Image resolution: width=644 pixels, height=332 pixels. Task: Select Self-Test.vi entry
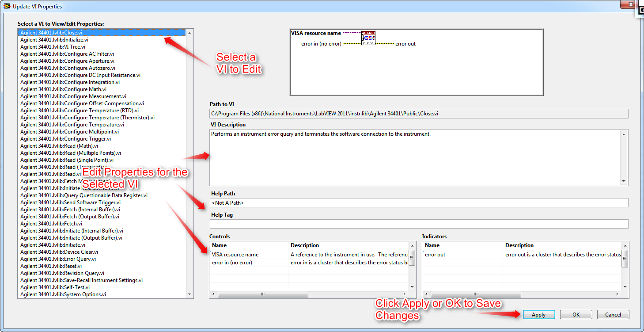pyautogui.click(x=102, y=287)
